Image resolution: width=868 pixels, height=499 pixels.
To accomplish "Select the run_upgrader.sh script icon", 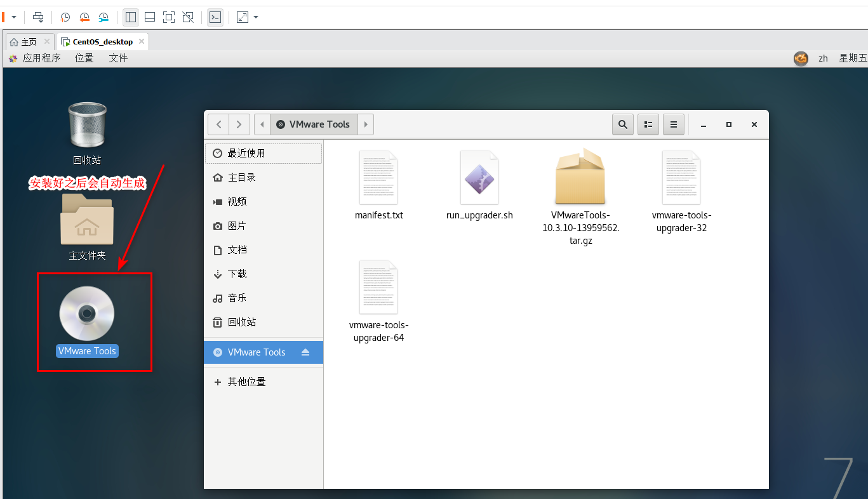I will [x=479, y=177].
